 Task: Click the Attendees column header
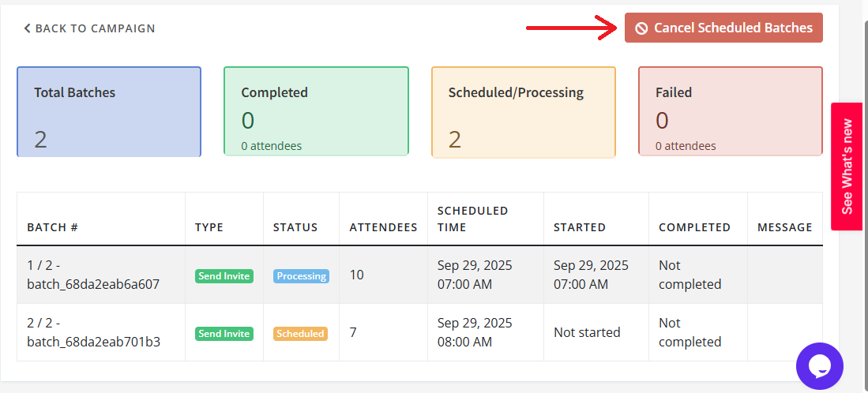click(383, 227)
